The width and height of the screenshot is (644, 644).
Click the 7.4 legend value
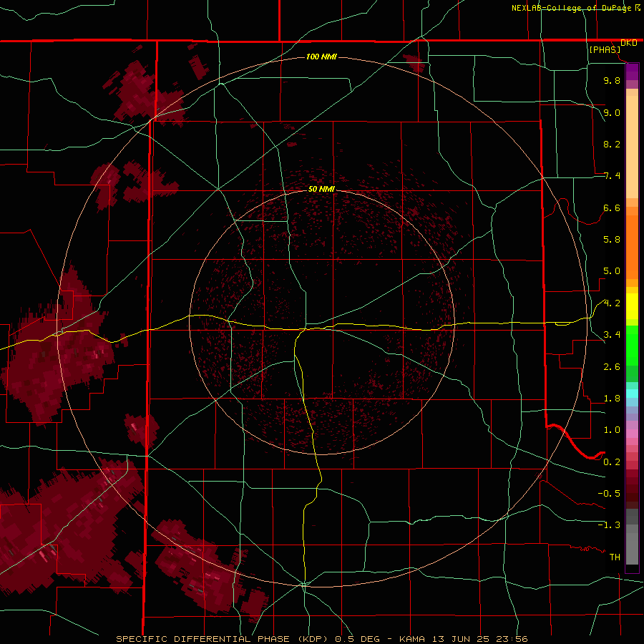[x=612, y=176]
